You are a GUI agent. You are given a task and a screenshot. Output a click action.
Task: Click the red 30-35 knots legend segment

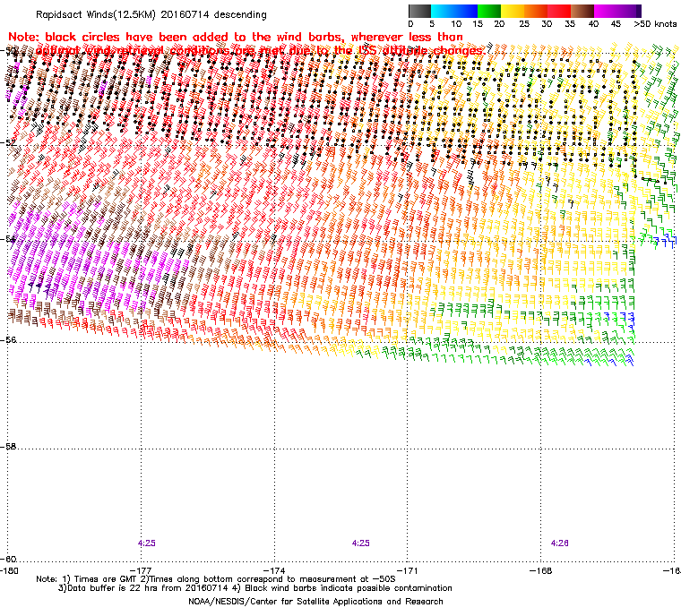point(559,11)
